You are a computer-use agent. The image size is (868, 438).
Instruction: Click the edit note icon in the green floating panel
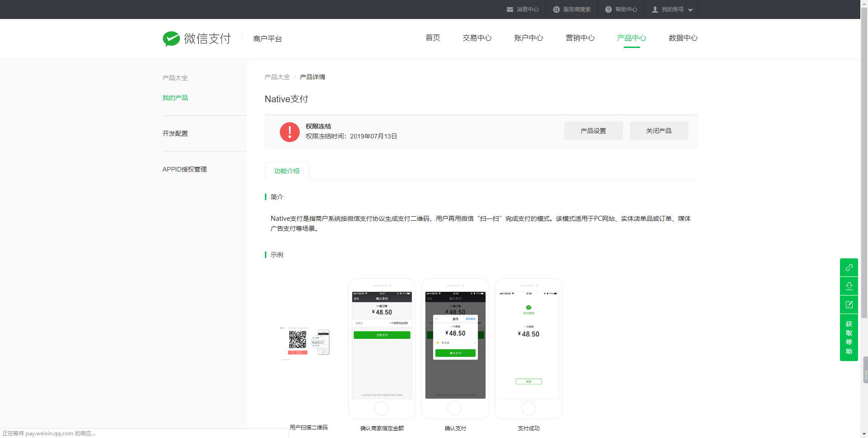pyautogui.click(x=849, y=305)
